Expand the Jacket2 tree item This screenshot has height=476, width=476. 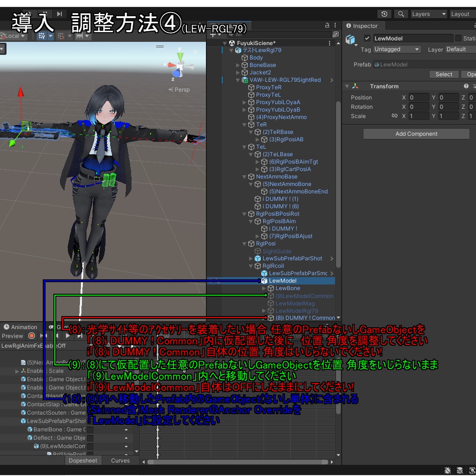[x=238, y=73]
